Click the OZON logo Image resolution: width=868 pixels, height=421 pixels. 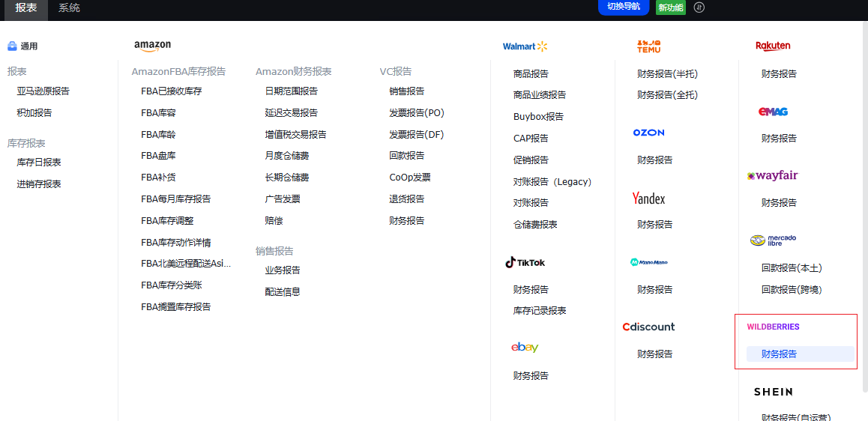tap(649, 133)
